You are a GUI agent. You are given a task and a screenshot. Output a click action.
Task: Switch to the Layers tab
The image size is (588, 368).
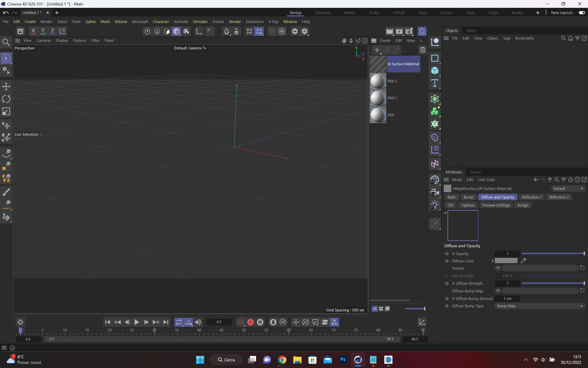pos(475,172)
